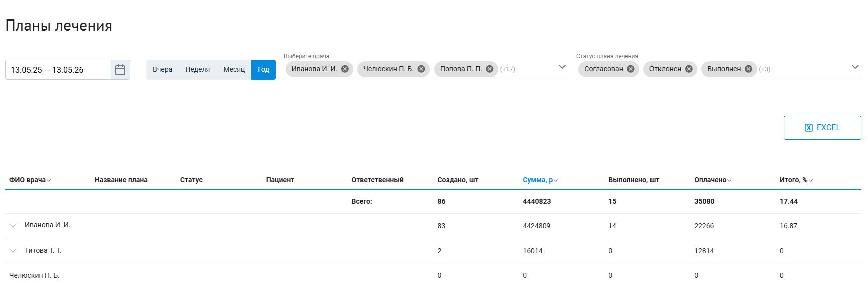Click Титова's paid value 12814

[x=704, y=251]
